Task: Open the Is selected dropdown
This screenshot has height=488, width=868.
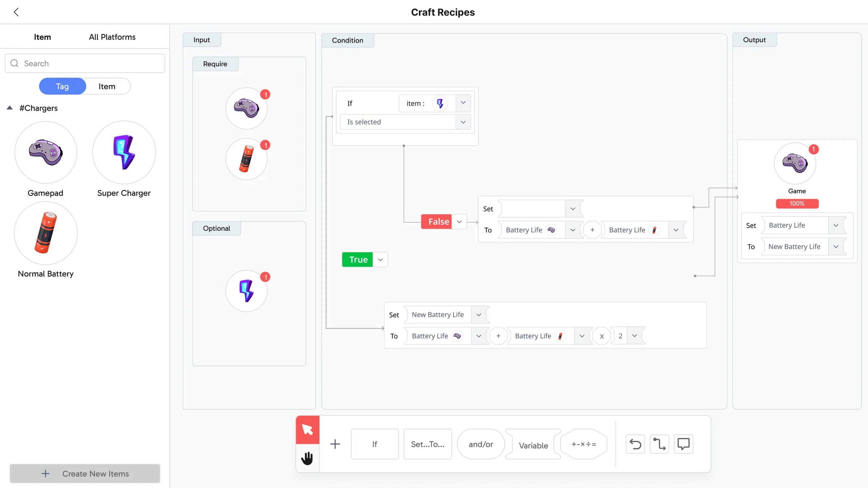Action: coord(463,122)
